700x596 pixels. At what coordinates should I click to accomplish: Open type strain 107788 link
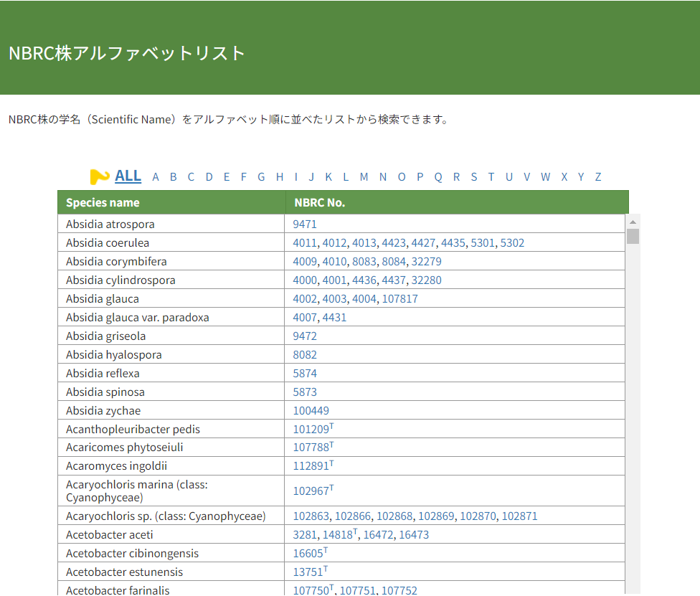coord(313,448)
